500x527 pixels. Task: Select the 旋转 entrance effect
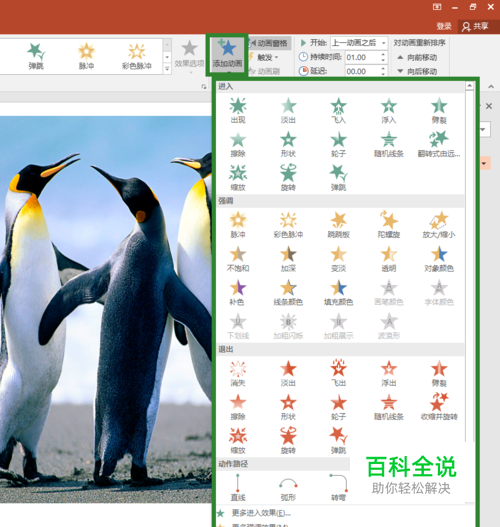click(x=288, y=178)
